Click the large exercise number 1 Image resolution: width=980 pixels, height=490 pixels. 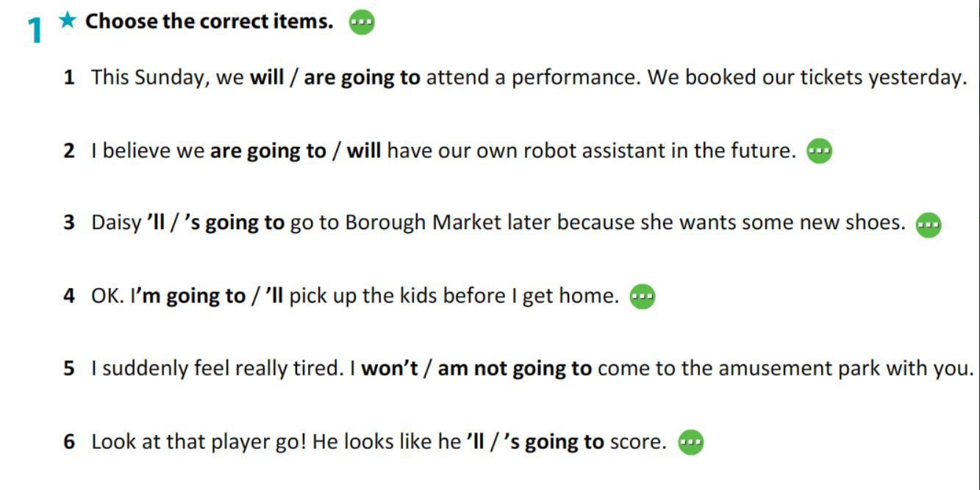click(36, 32)
